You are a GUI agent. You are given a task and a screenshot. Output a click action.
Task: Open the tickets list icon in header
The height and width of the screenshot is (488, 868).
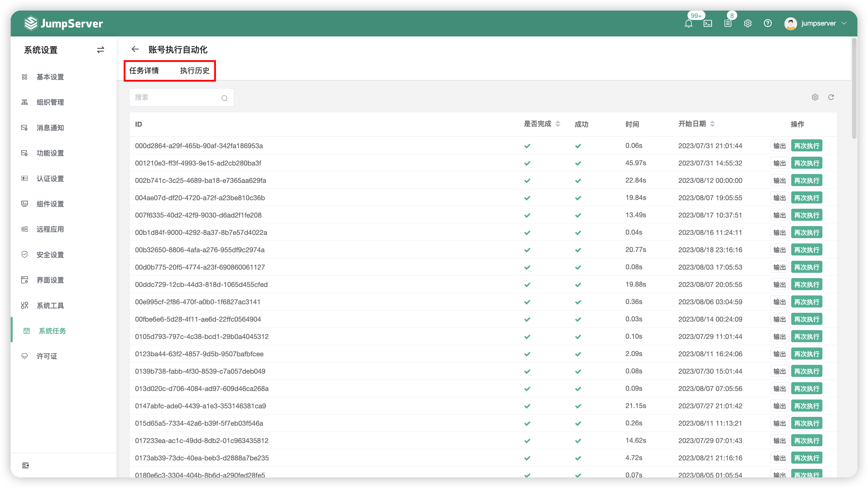(728, 23)
